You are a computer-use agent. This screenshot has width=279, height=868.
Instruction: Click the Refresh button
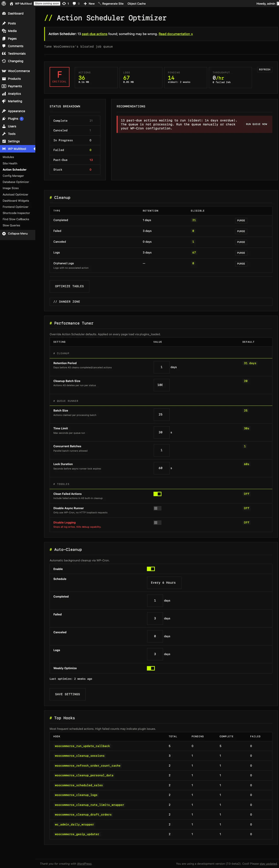point(265,69)
